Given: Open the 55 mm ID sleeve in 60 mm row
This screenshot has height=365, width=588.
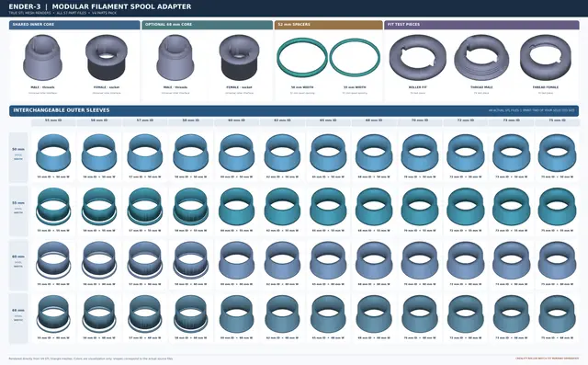Looking at the screenshot, I should (53, 260).
